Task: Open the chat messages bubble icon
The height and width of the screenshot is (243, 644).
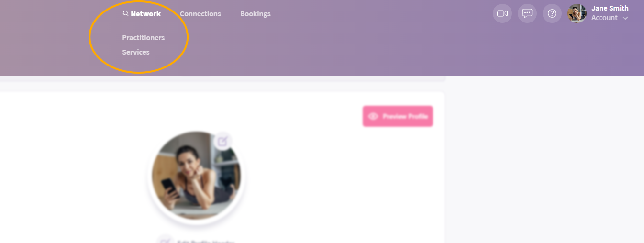Action: tap(527, 13)
